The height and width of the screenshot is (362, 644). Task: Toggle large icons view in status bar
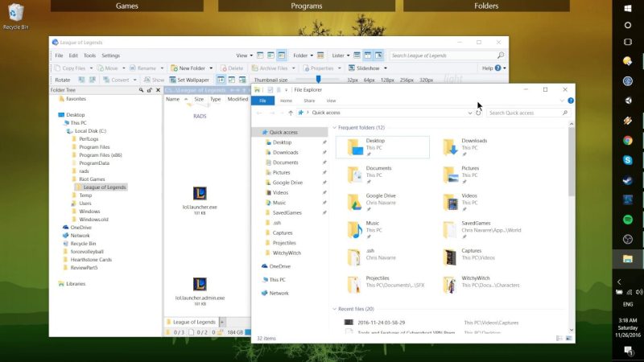[x=569, y=338]
